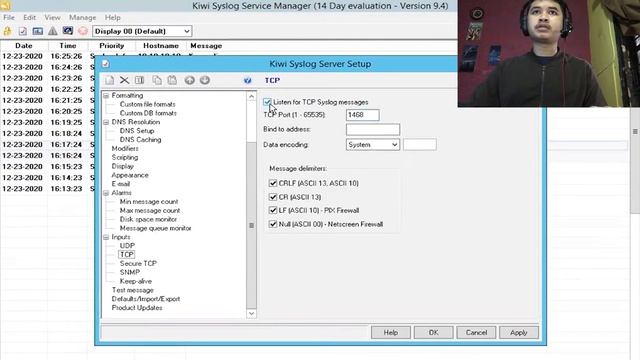Select E-mail in tree
The height and width of the screenshot is (360, 640).
point(120,184)
